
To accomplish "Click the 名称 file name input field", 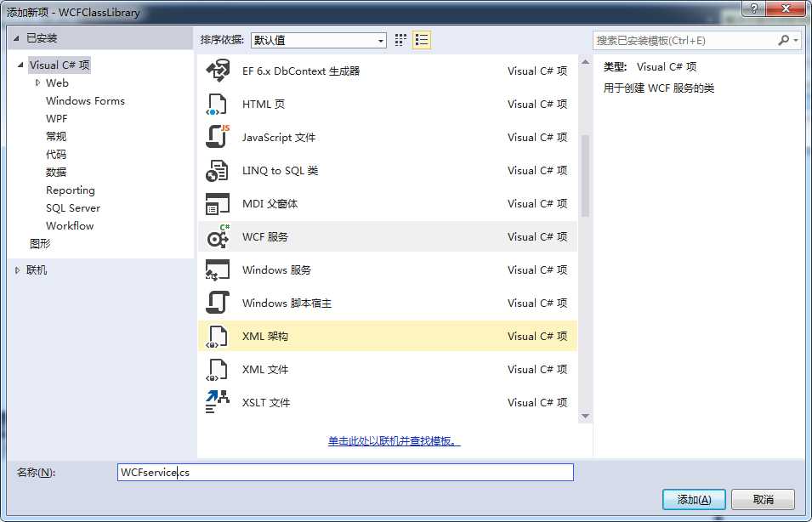I will click(345, 473).
